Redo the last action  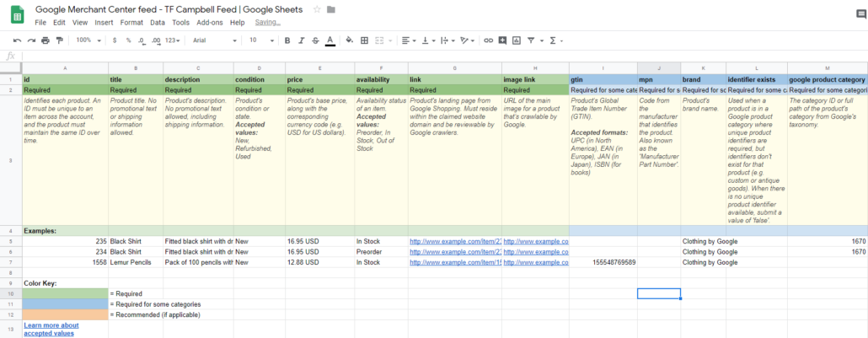coord(31,40)
